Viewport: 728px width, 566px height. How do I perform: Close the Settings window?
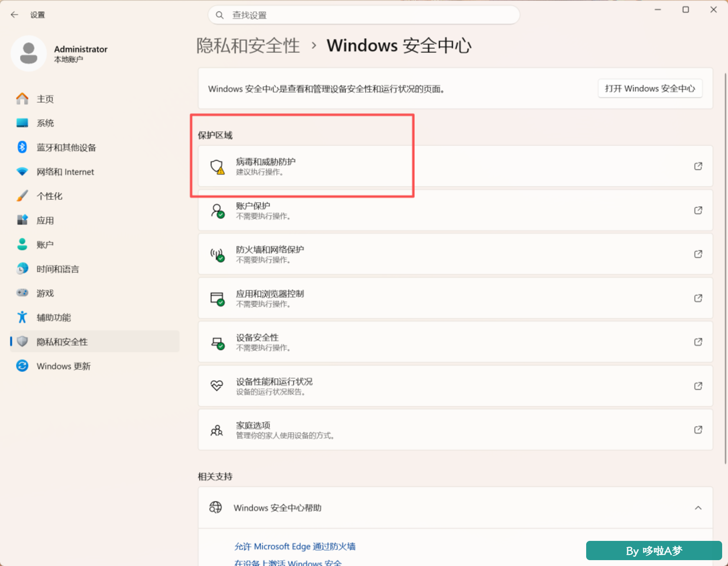click(x=713, y=10)
